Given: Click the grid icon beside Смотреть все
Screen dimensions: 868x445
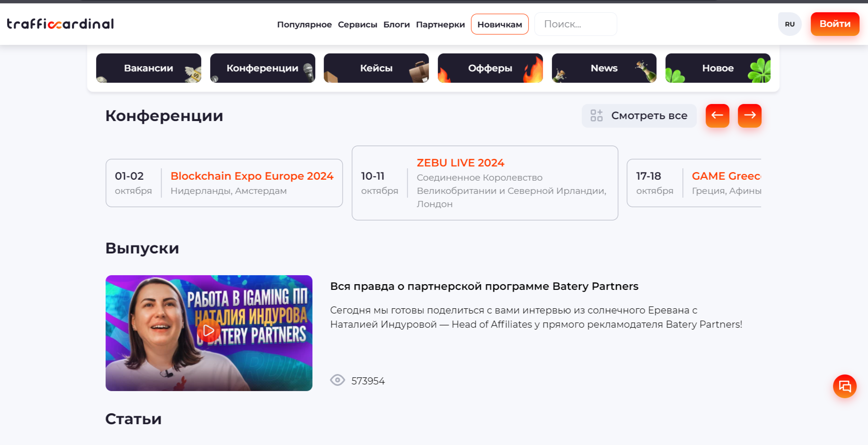Looking at the screenshot, I should pos(596,115).
